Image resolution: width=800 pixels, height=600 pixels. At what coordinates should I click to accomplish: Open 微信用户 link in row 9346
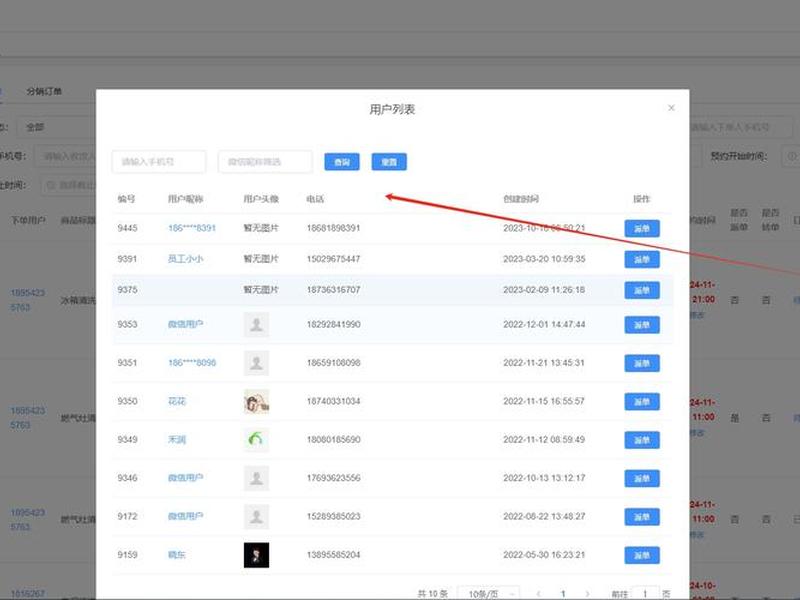185,478
